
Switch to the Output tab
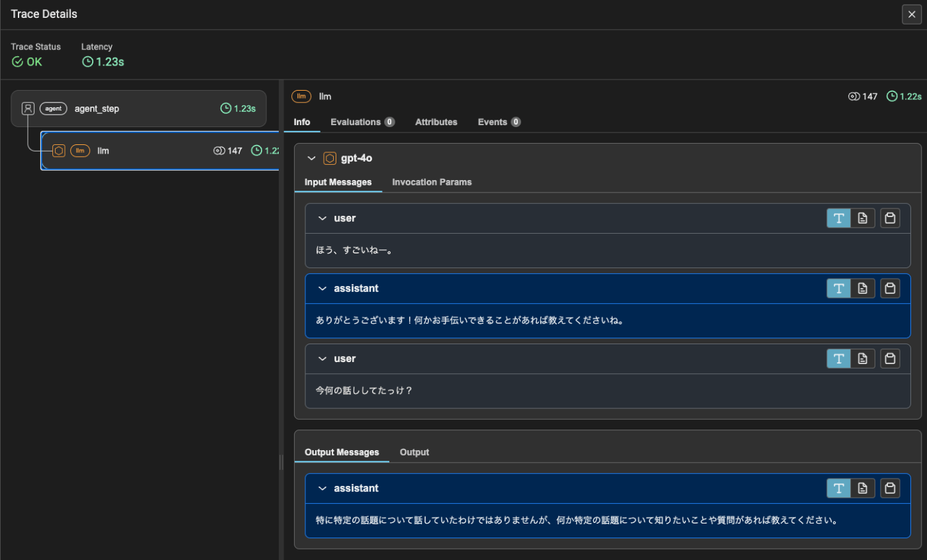pos(415,452)
